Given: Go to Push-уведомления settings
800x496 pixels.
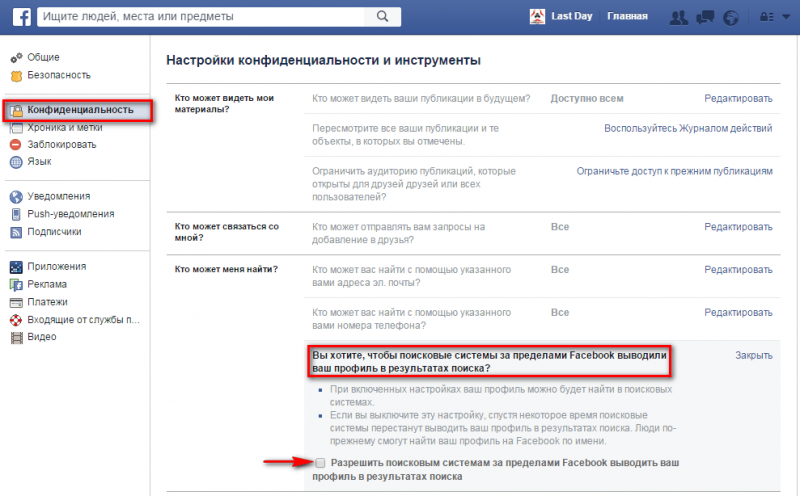Looking at the screenshot, I should pyautogui.click(x=70, y=214).
